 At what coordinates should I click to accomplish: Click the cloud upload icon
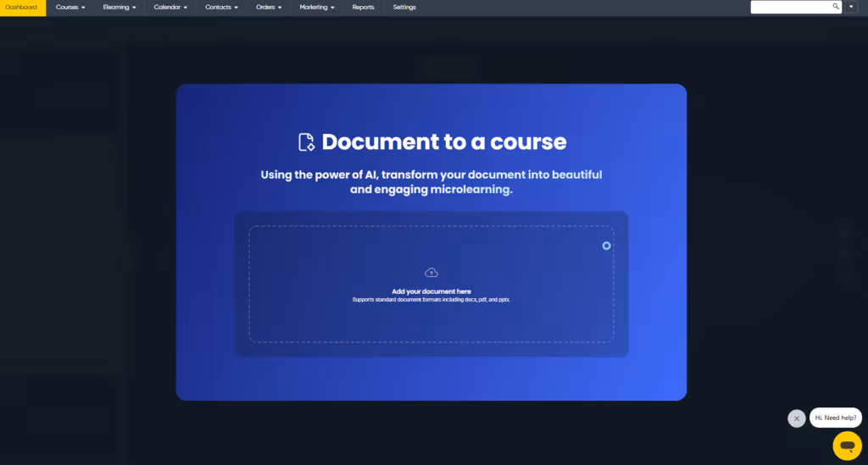tap(431, 273)
